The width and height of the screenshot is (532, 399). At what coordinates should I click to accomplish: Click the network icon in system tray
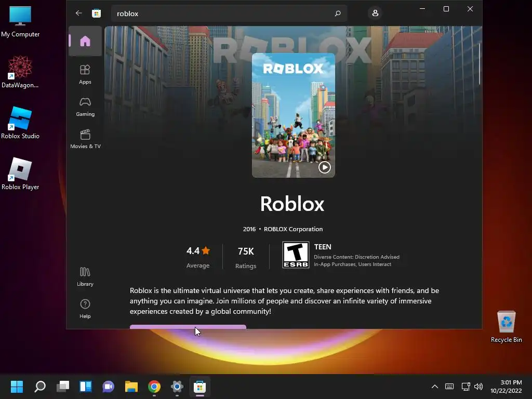465,387
